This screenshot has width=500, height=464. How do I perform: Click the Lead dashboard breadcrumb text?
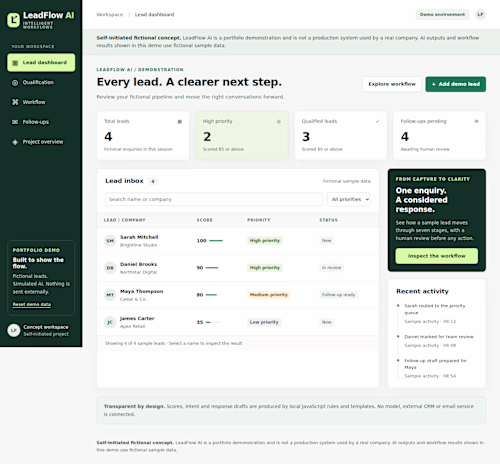pyautogui.click(x=154, y=15)
